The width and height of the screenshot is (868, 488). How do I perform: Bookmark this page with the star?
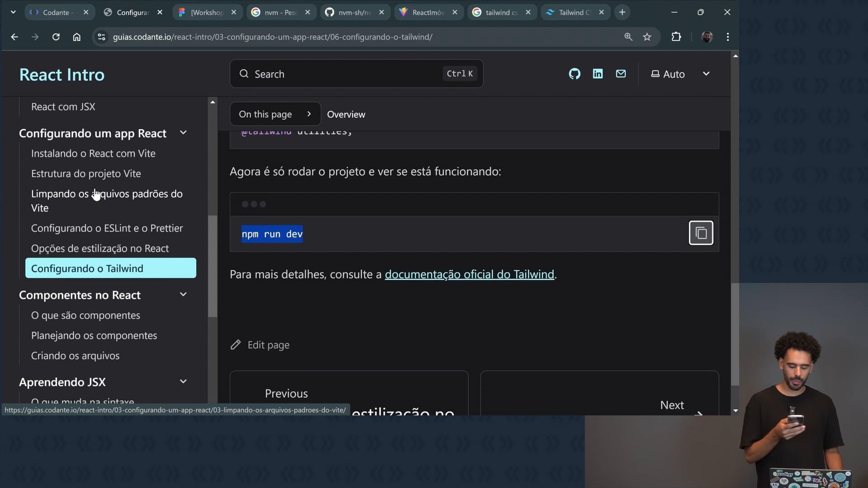point(647,37)
